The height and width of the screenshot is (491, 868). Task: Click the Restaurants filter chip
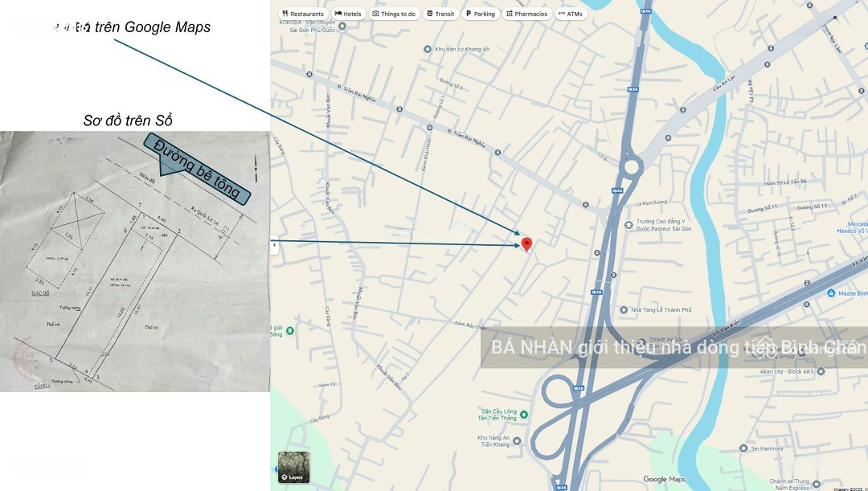tap(303, 14)
